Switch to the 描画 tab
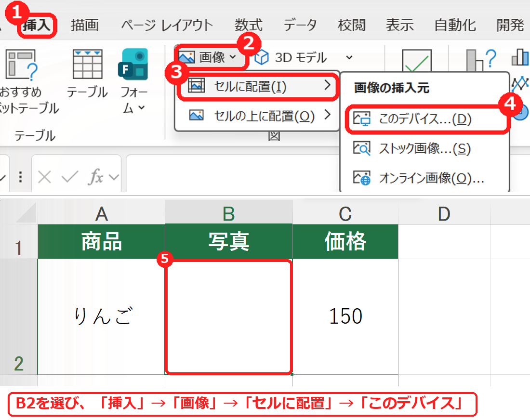The image size is (530, 420). click(84, 26)
